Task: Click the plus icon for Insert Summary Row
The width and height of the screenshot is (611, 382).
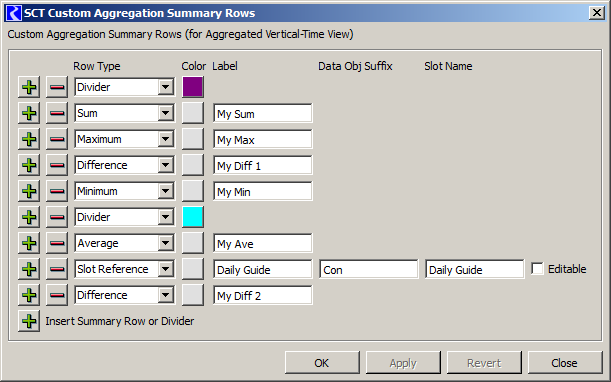Action: [29, 321]
